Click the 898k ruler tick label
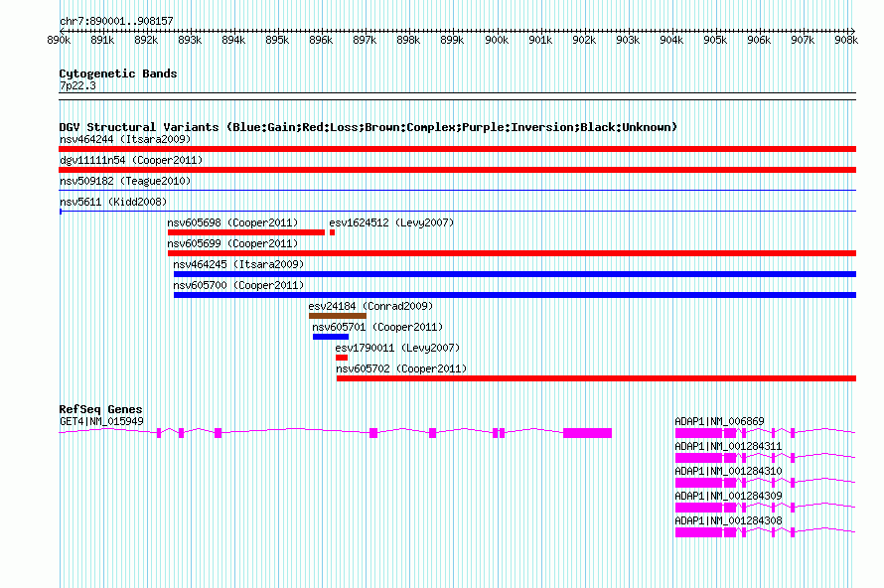884x588 pixels. point(408,40)
